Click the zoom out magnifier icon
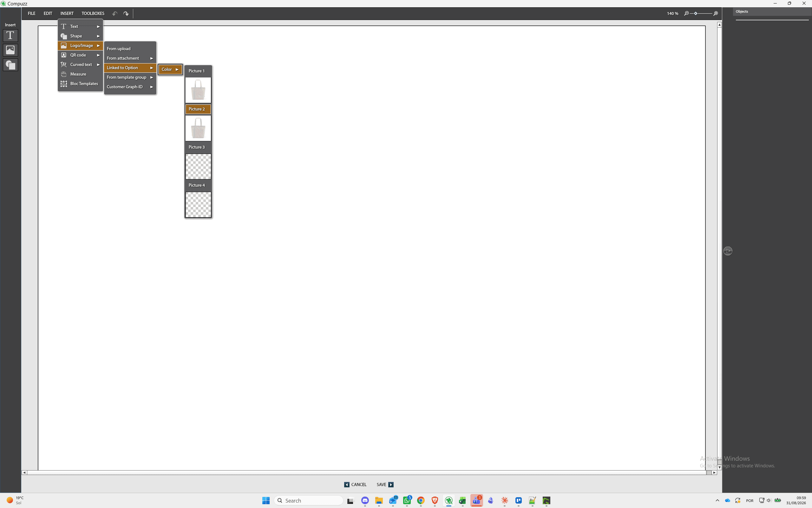The width and height of the screenshot is (812, 508). tap(686, 13)
